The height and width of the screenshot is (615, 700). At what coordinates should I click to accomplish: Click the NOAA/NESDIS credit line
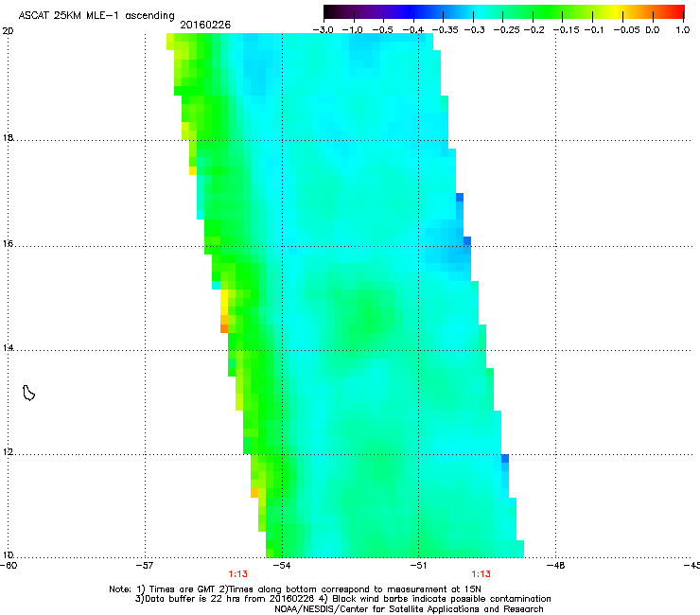(409, 609)
